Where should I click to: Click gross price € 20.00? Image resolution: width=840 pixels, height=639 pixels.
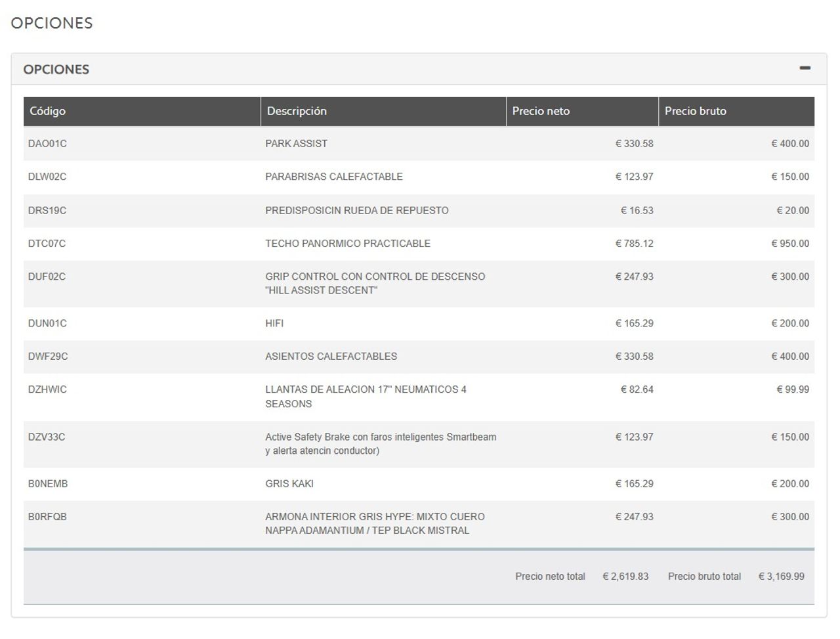[793, 211]
